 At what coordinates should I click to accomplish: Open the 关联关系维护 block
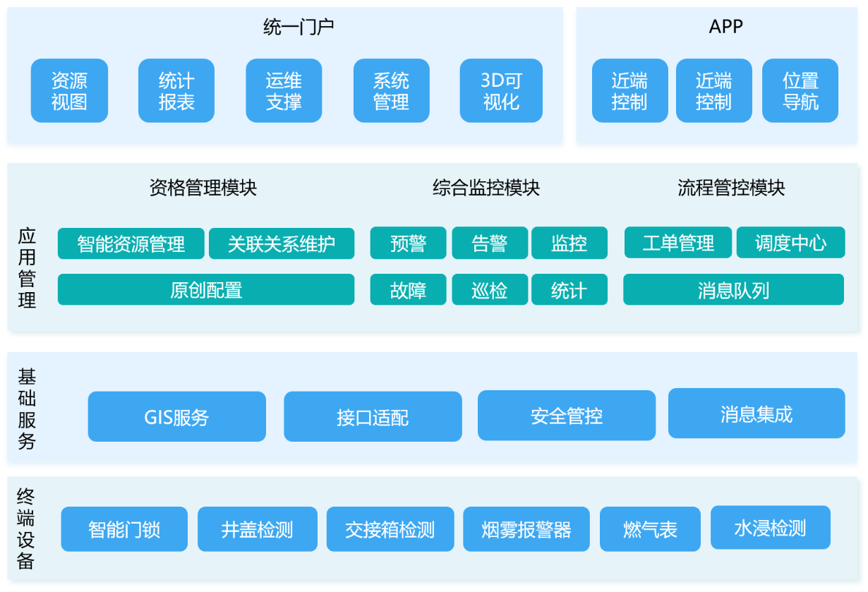coord(282,243)
